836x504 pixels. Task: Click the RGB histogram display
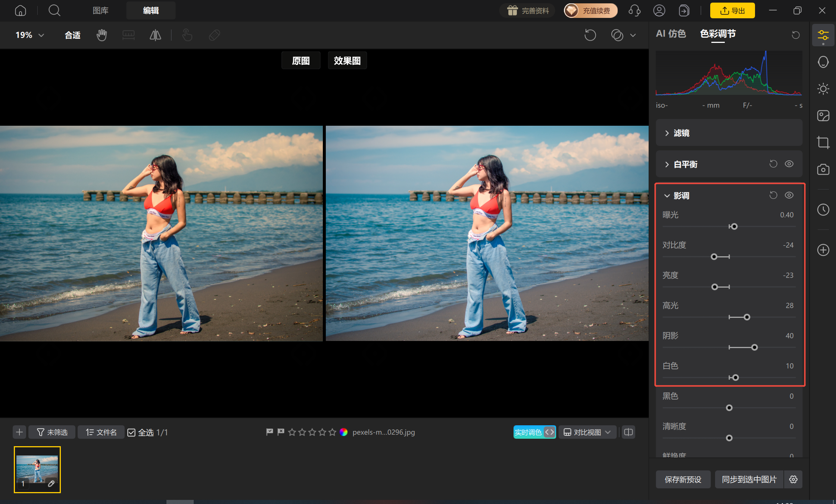point(729,73)
